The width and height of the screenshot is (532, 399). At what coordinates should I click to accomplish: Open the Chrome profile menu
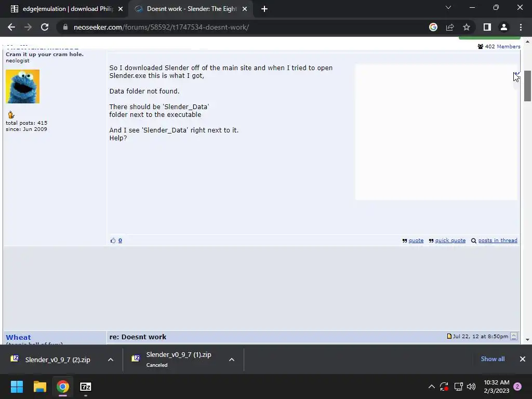[504, 27]
